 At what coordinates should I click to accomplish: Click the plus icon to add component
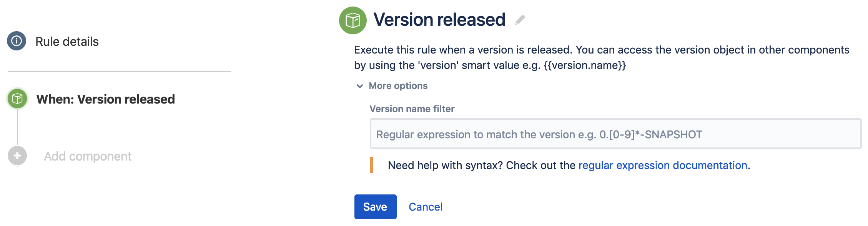click(x=17, y=156)
